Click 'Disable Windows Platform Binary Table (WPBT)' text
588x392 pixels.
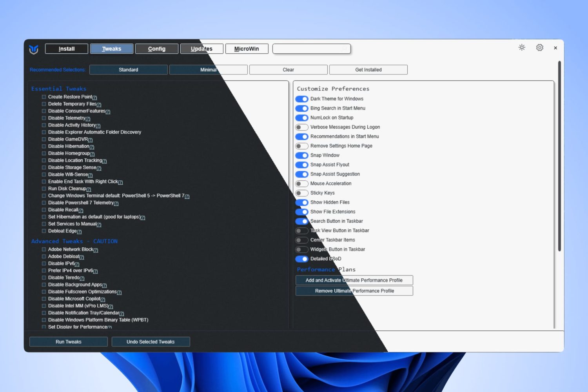click(98, 320)
